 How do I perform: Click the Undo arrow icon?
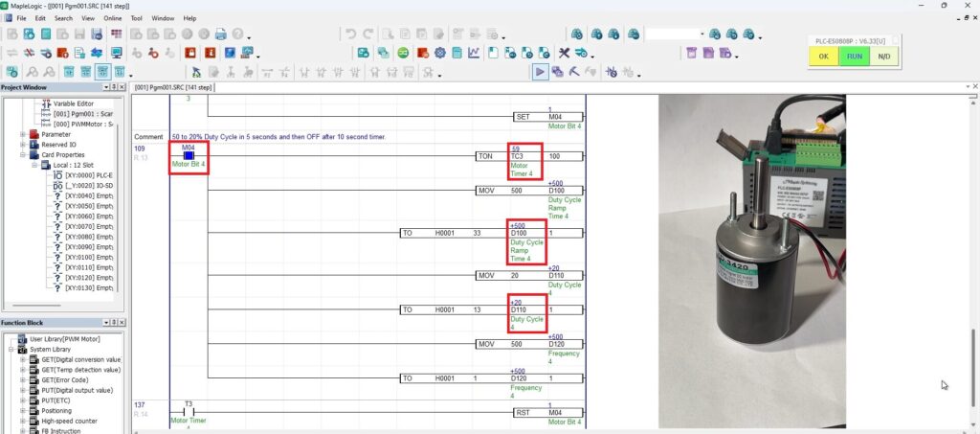click(350, 34)
